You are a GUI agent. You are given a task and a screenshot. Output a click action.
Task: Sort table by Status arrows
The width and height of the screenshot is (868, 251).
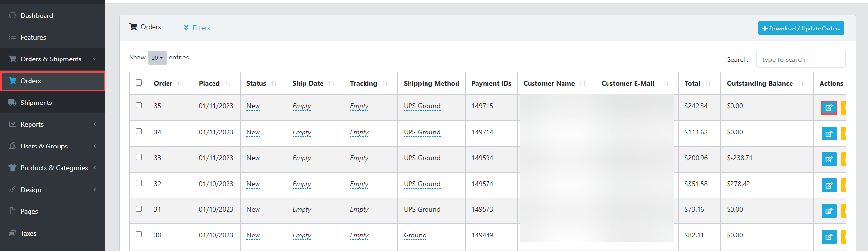click(x=274, y=84)
